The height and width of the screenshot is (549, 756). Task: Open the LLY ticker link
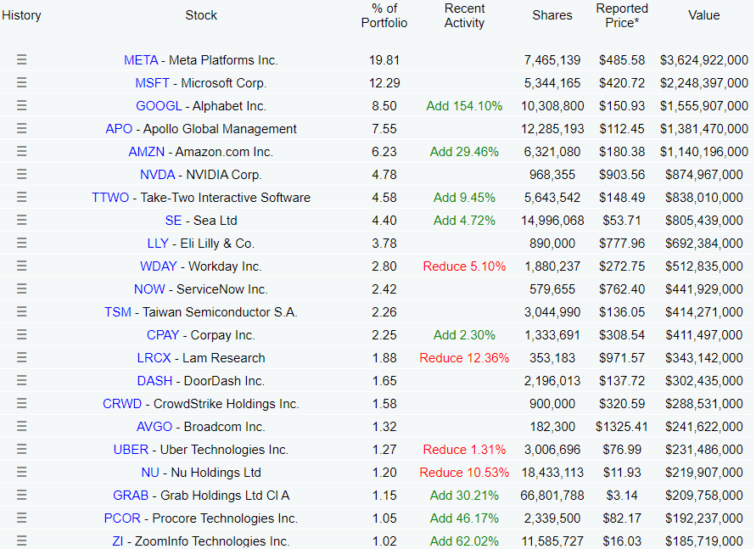[x=158, y=244]
